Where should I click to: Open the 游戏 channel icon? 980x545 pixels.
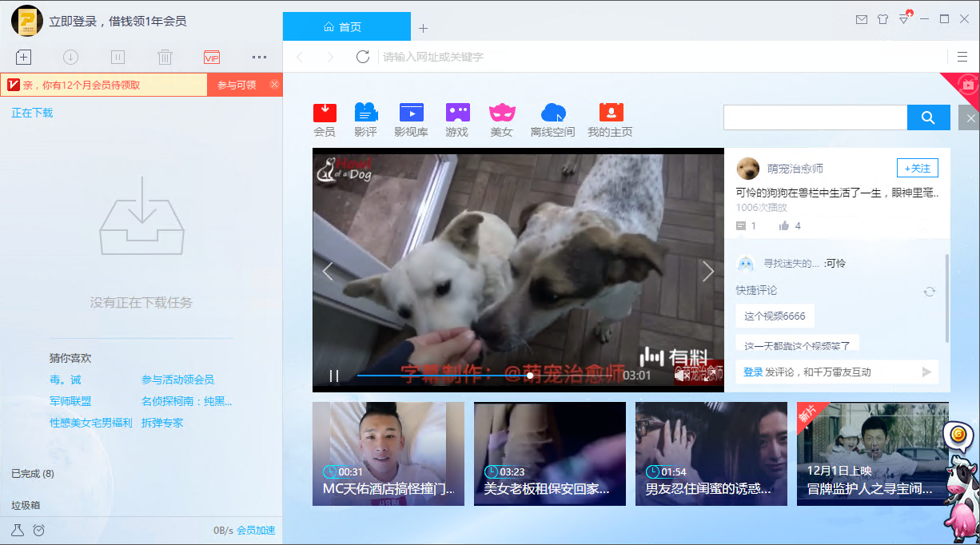[457, 120]
